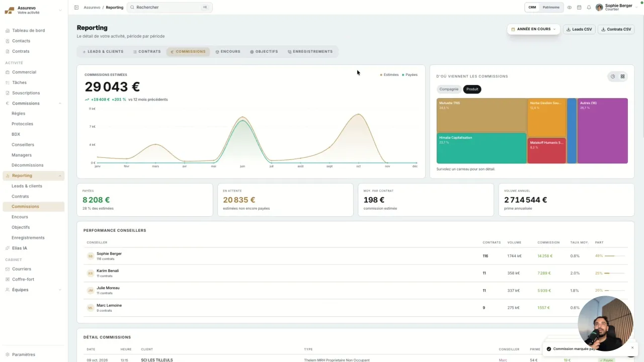Click Sophie Berger's avatar photo in header
Screen dimensions: 644x362
(599, 8)
